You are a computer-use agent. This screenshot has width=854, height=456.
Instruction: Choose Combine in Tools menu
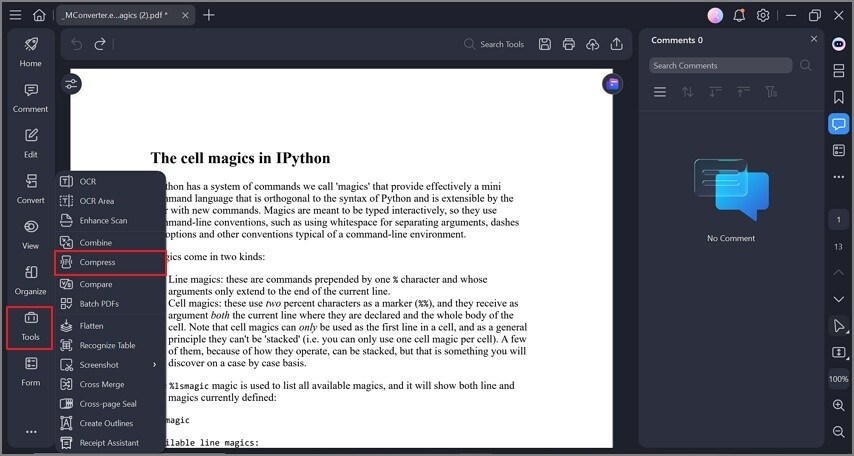point(111,242)
